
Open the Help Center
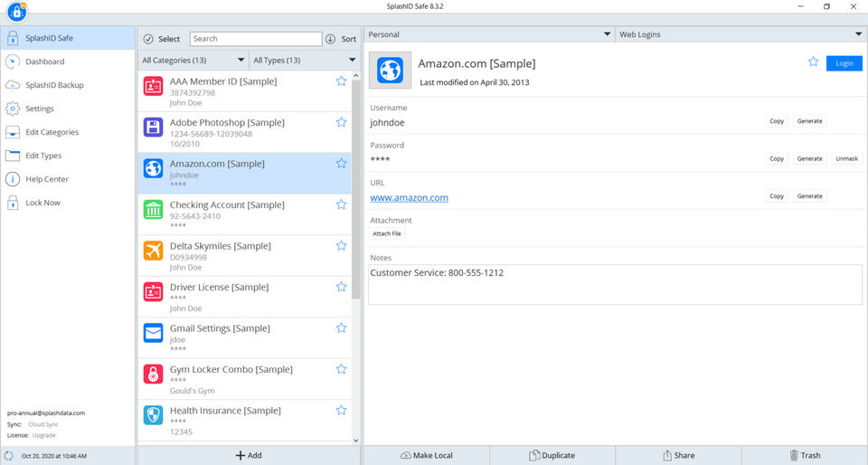pos(68,179)
